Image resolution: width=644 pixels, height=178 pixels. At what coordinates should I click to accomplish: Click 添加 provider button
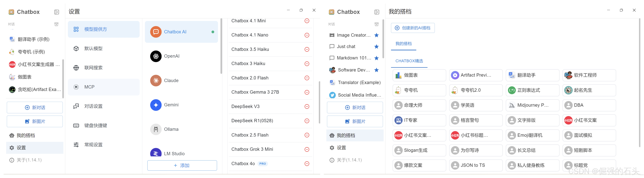pos(182,165)
